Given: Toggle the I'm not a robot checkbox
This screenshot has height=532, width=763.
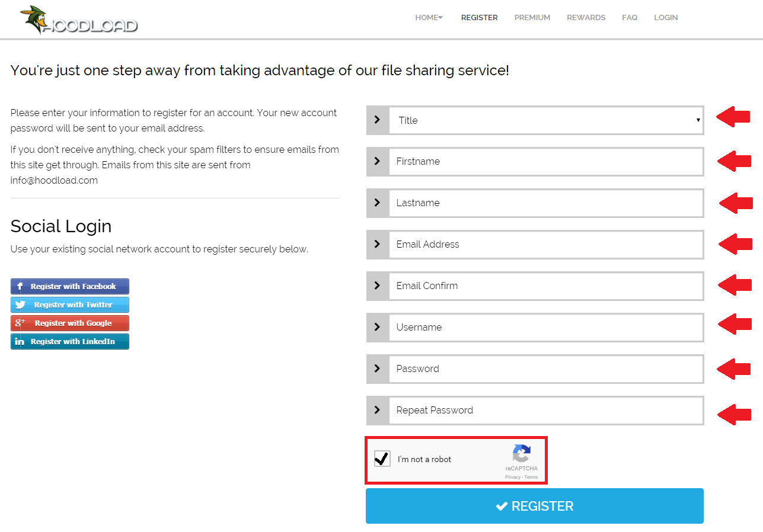Looking at the screenshot, I should coord(382,459).
